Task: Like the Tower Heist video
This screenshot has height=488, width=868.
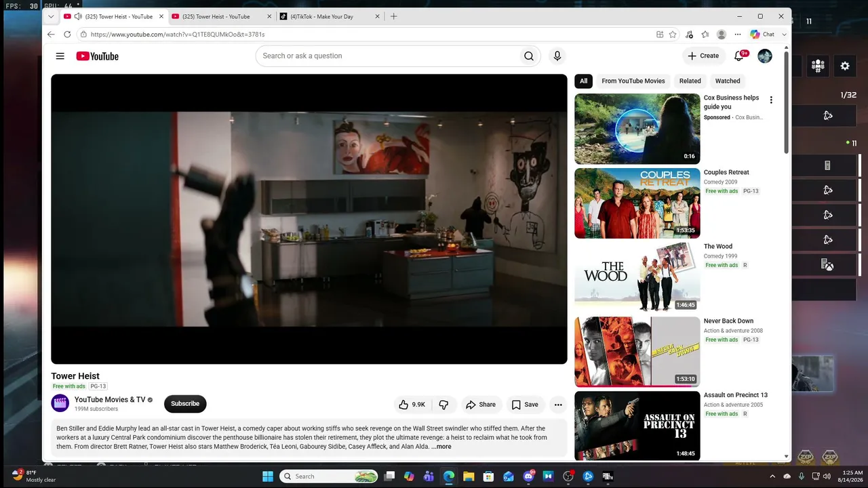Action: (x=412, y=405)
